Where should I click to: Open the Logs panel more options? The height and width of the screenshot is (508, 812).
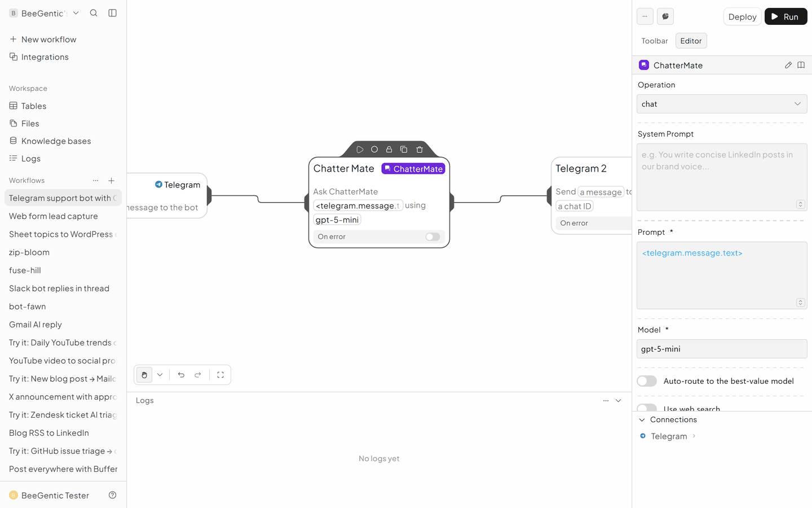(x=606, y=400)
